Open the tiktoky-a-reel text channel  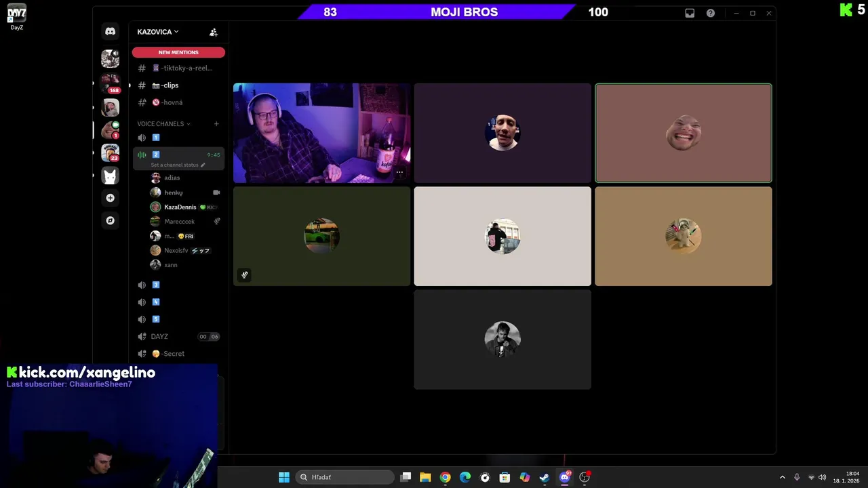pos(178,68)
